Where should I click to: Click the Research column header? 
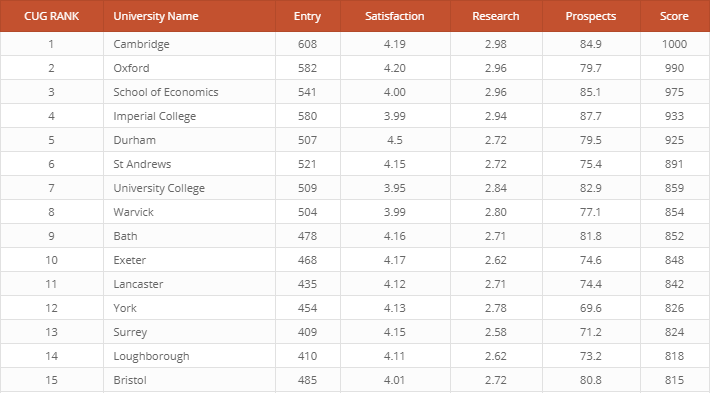click(496, 16)
